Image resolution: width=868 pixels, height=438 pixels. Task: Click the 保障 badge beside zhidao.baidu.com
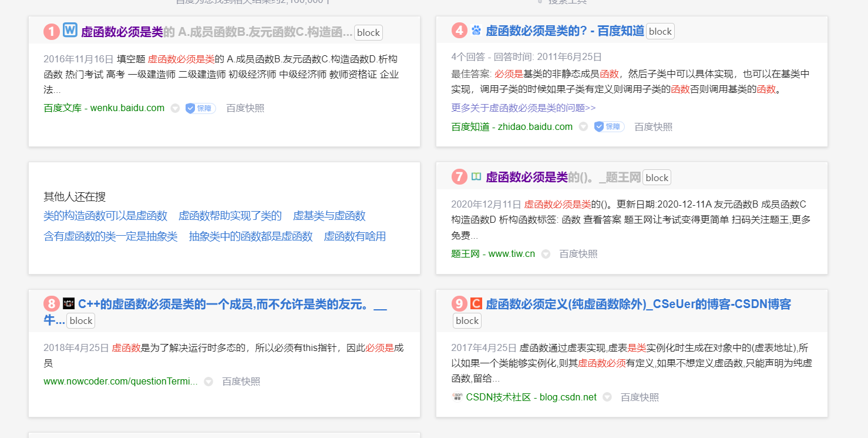click(608, 126)
